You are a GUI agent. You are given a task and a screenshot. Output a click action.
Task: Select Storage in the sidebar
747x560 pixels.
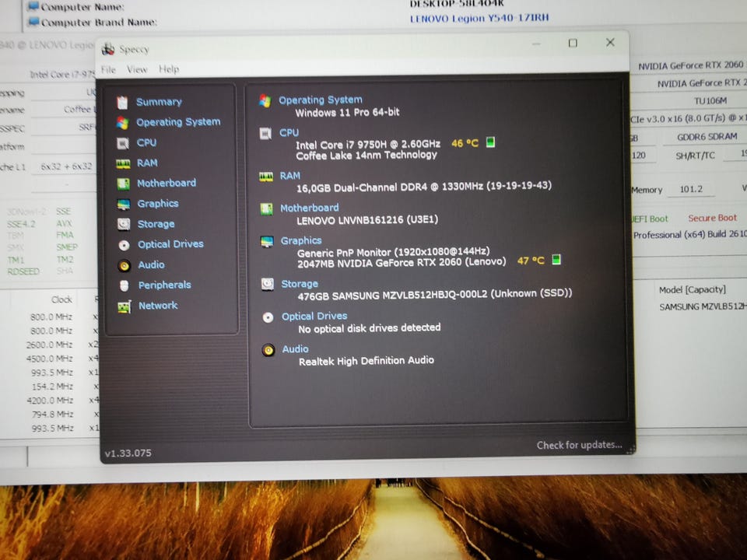156,224
